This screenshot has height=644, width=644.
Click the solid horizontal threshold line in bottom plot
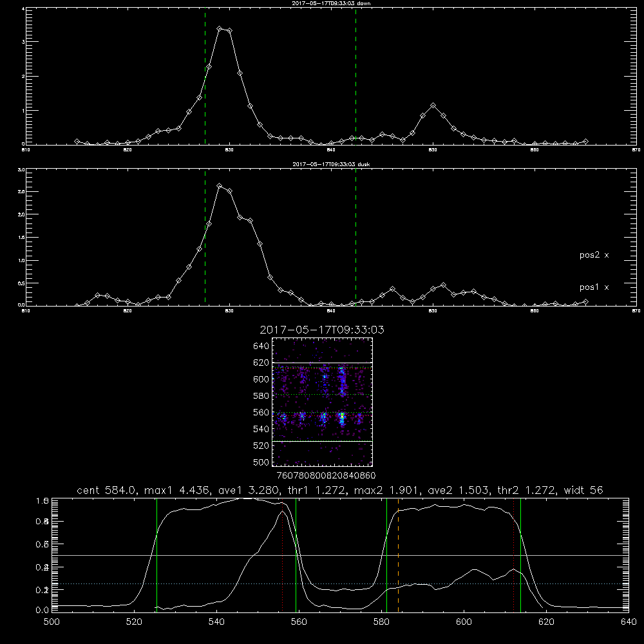click(340, 555)
